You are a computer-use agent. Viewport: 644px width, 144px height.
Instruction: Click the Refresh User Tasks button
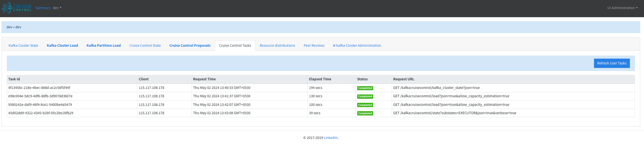coord(612,63)
